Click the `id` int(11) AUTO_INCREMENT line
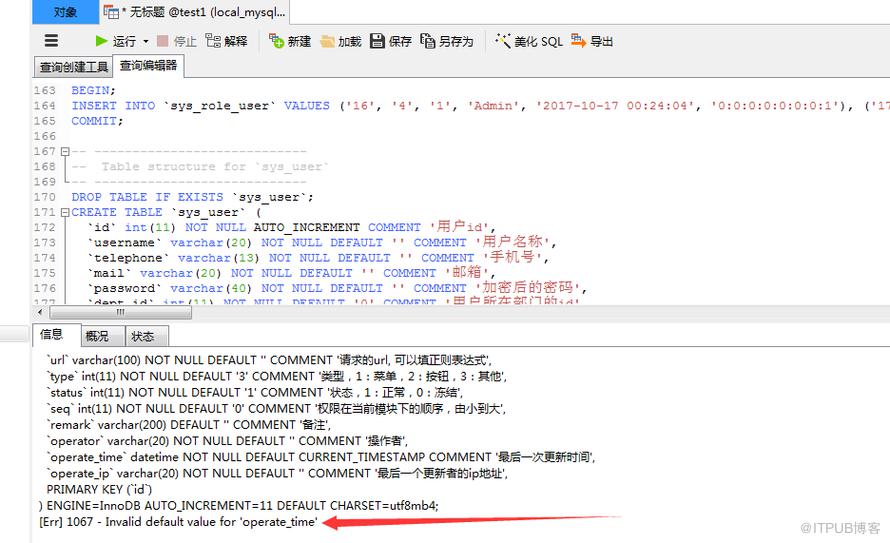The height and width of the screenshot is (543, 890). [x=291, y=227]
